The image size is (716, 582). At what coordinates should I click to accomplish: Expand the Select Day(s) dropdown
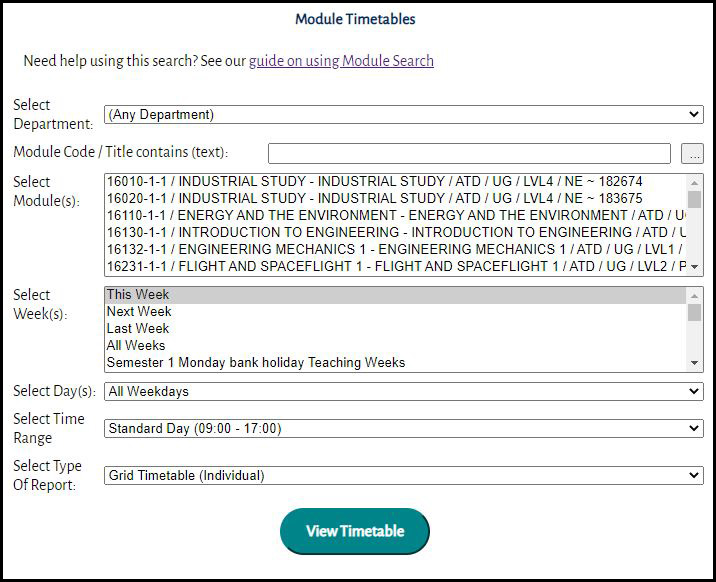point(403,391)
